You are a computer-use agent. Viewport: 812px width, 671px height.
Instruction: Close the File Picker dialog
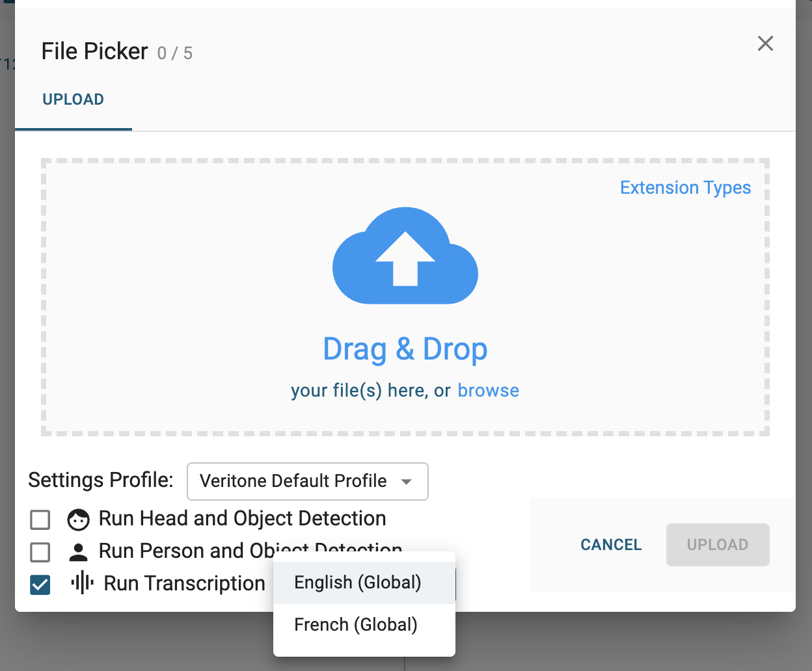[765, 44]
